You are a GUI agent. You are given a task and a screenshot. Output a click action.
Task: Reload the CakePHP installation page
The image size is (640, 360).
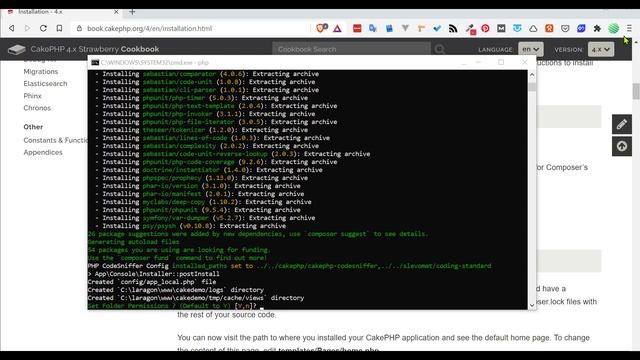click(43, 28)
